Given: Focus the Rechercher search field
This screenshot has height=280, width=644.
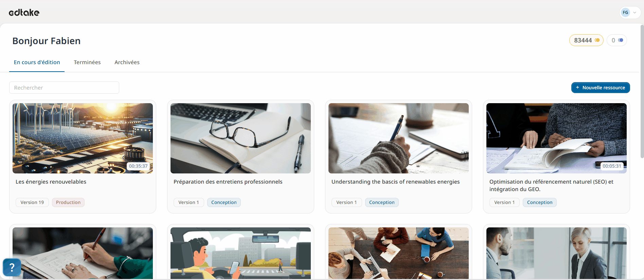Looking at the screenshot, I should pyautogui.click(x=64, y=88).
